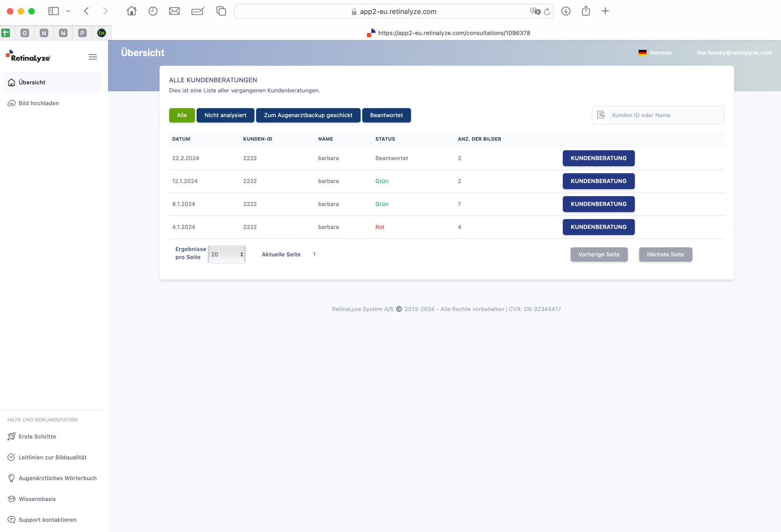Viewport: 781px width, 532px height.
Task: Click the KUNDEN-ID column header
Action: (257, 139)
